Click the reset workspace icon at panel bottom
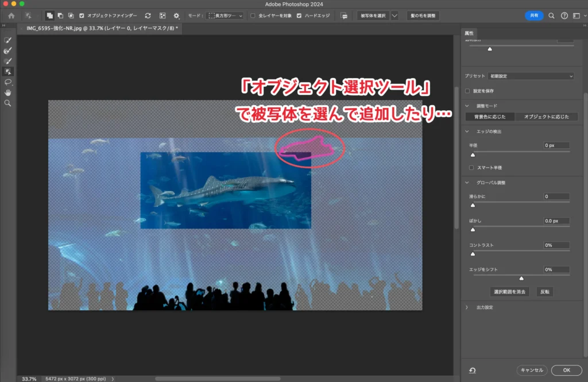The height and width of the screenshot is (382, 588). 472,371
